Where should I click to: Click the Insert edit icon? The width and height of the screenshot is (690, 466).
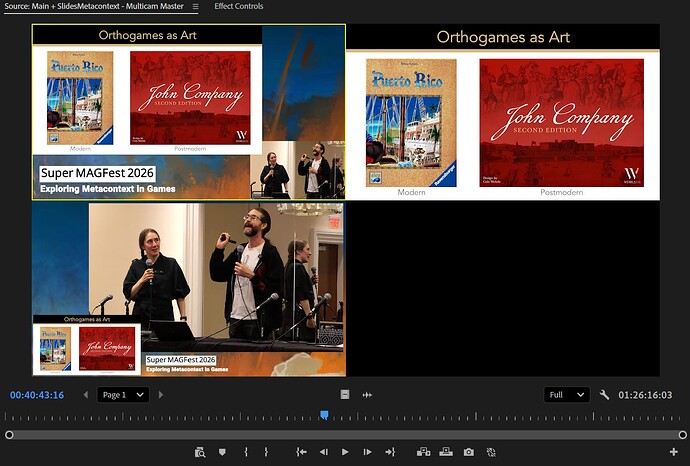(423, 452)
